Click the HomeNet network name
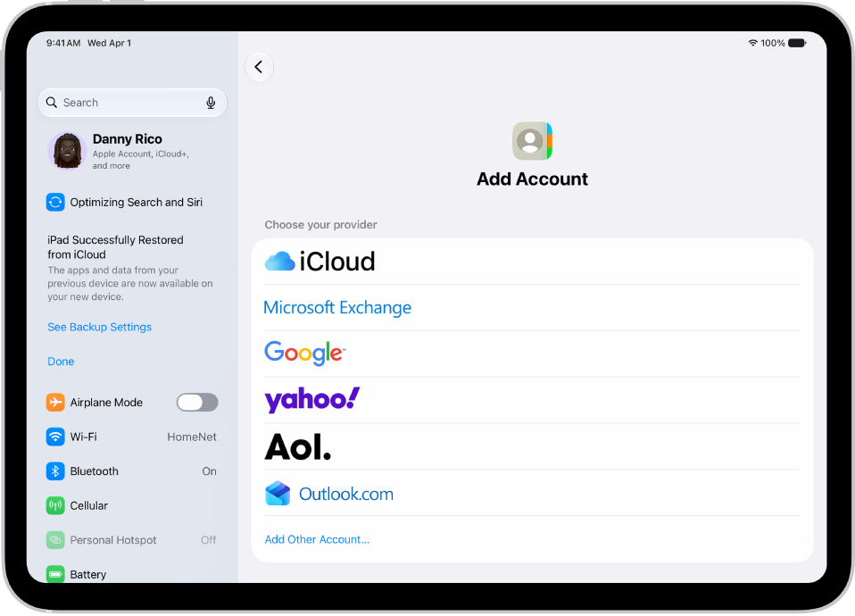 [192, 437]
